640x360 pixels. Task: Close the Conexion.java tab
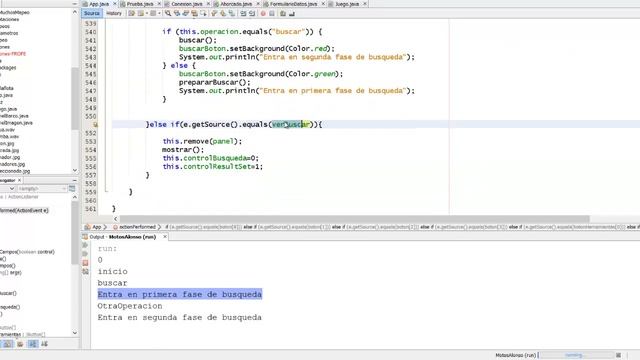209,4
